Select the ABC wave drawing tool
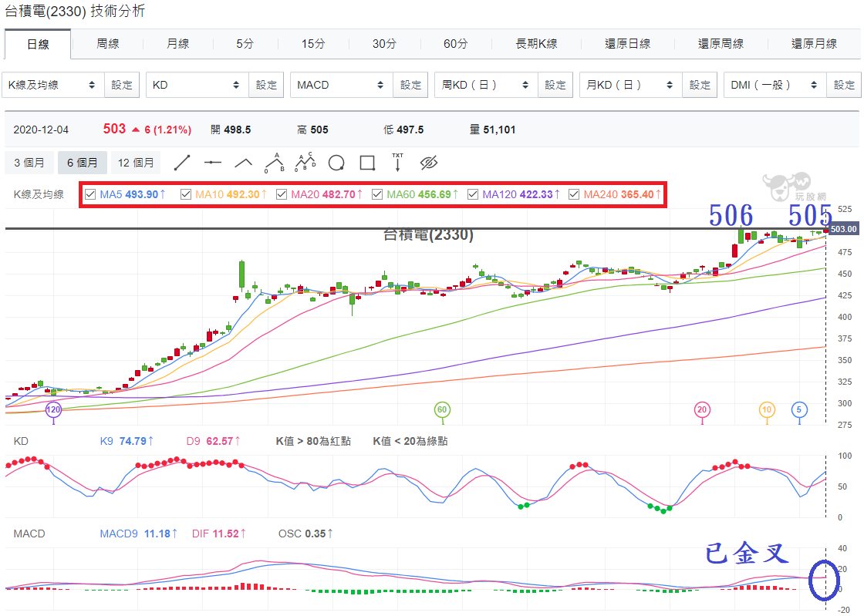 (275, 163)
